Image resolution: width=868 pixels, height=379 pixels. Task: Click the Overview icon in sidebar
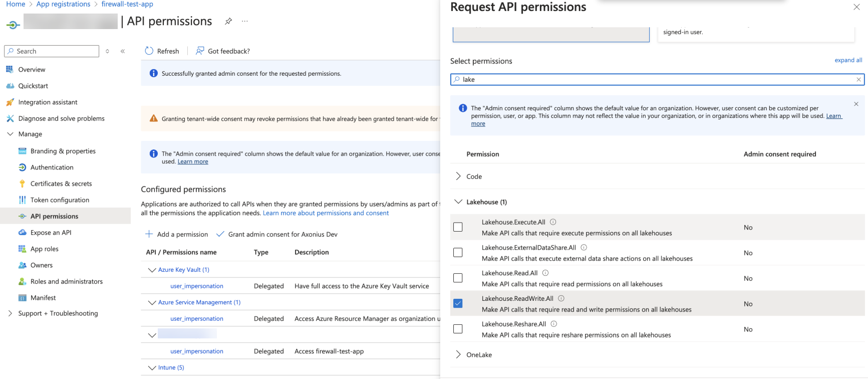coord(10,69)
